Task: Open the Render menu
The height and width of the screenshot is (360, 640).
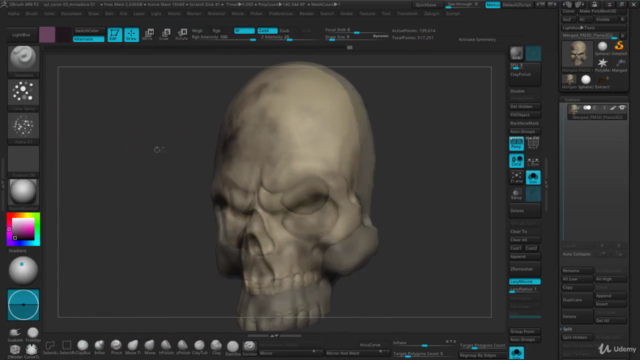Action: 307,13
